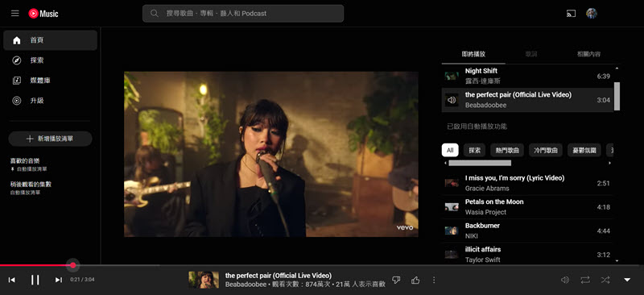
Task: Play Night Shift from the queue
Action: click(x=528, y=76)
